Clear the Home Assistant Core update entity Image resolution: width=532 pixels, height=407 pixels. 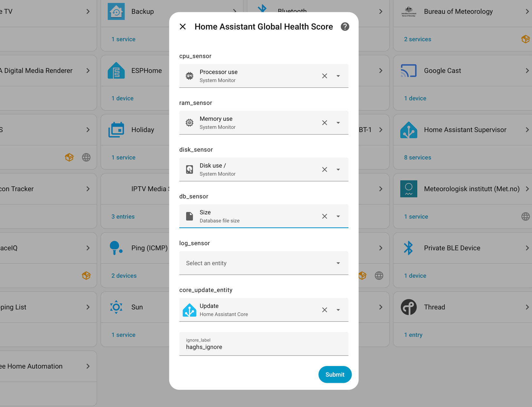(x=324, y=310)
